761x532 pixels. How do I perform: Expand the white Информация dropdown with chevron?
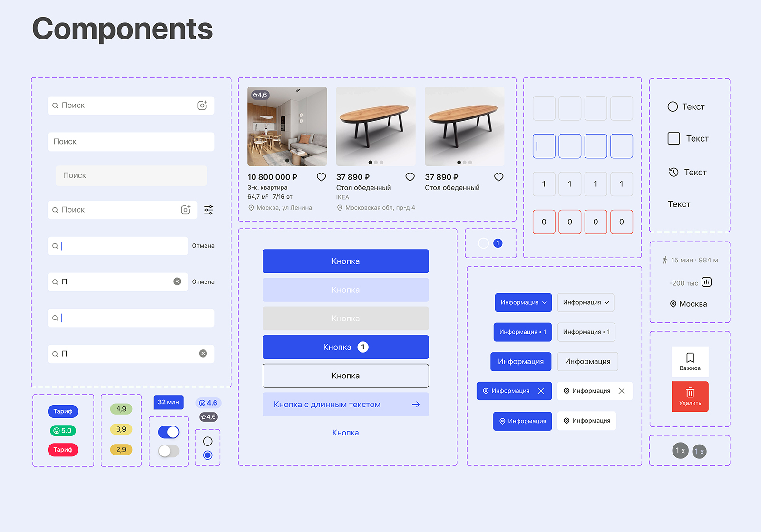[x=585, y=303]
